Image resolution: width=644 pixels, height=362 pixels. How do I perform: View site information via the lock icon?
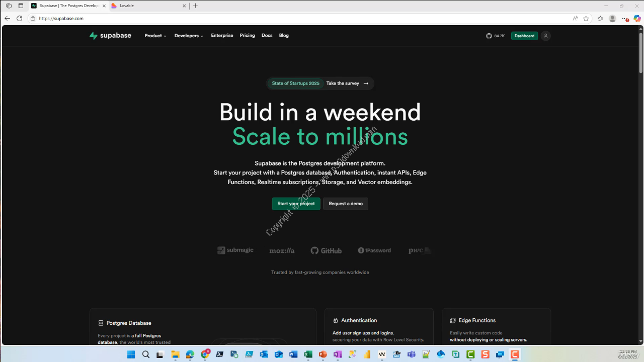[33, 18]
